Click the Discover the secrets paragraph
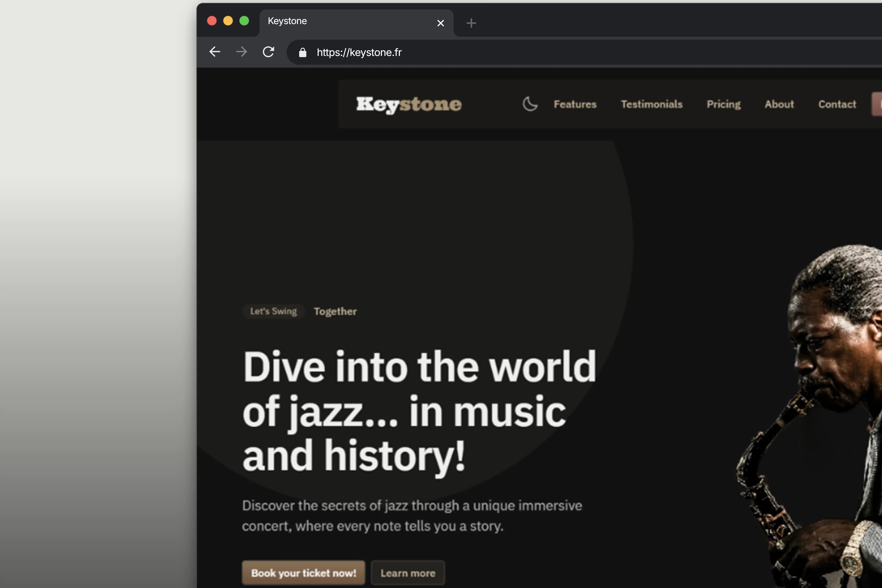 tap(412, 516)
